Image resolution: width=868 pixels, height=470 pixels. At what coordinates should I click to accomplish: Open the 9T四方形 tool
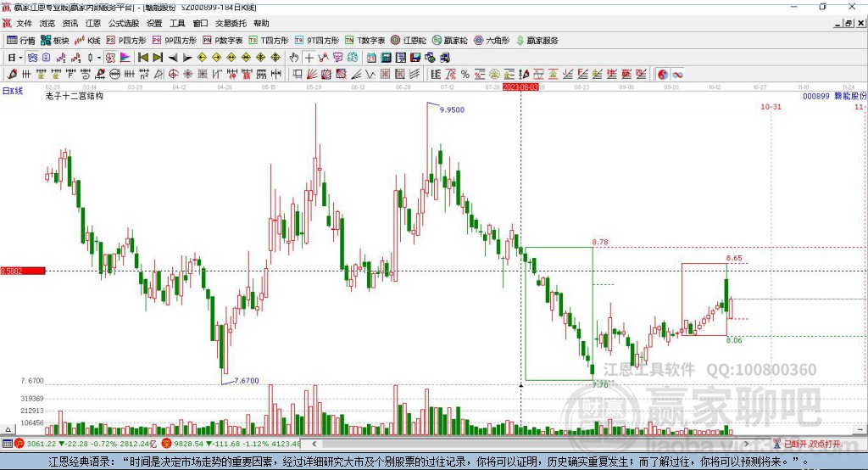tap(317, 41)
